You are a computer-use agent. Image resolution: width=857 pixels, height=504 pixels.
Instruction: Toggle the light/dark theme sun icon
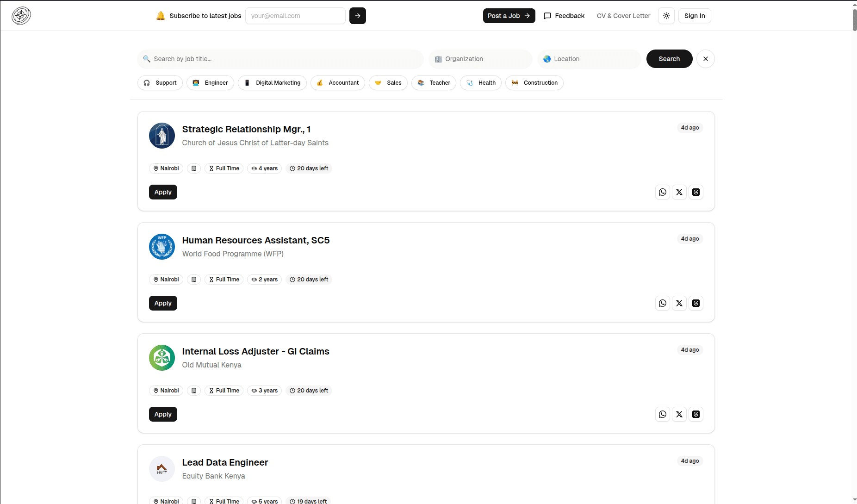coord(666,16)
